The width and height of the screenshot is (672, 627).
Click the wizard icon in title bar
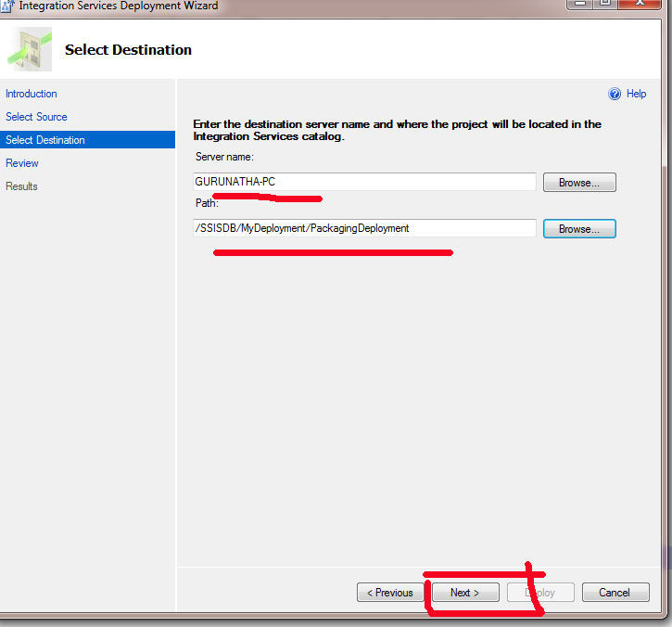pyautogui.click(x=7, y=6)
